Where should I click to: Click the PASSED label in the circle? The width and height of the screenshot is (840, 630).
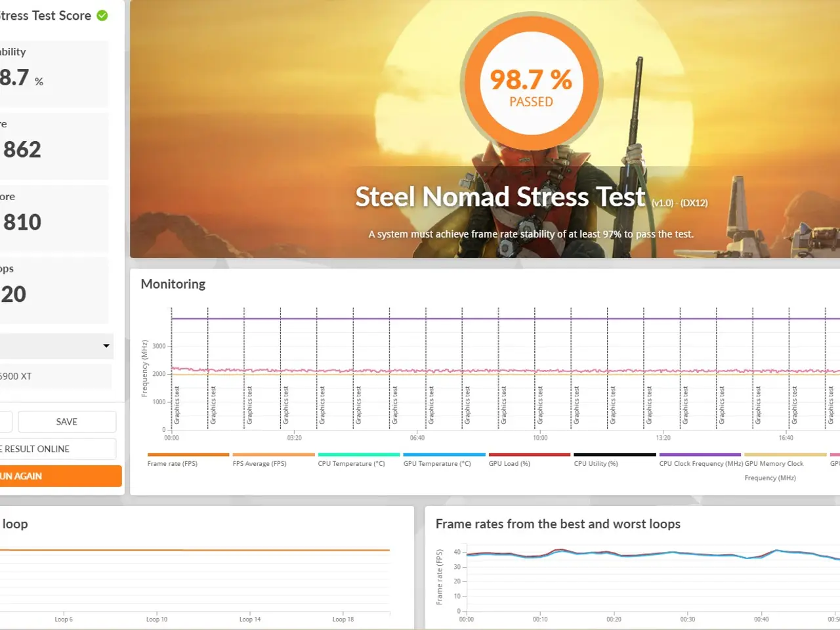tap(531, 102)
